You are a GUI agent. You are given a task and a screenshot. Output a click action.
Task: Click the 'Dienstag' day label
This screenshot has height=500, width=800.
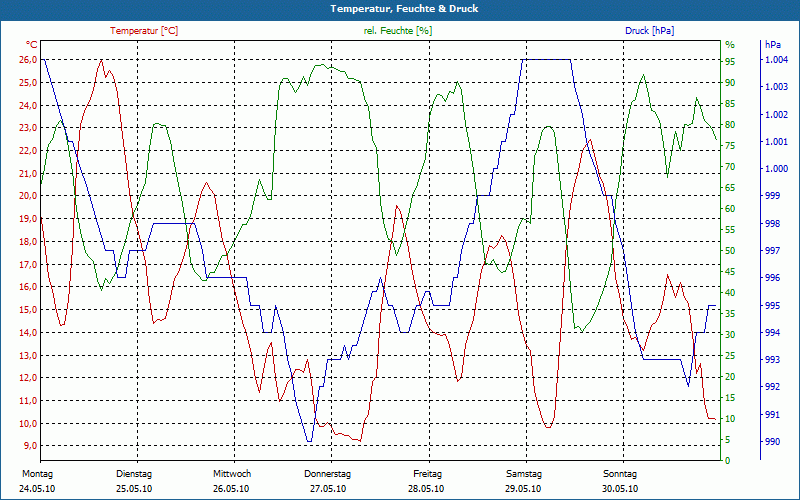click(x=134, y=474)
